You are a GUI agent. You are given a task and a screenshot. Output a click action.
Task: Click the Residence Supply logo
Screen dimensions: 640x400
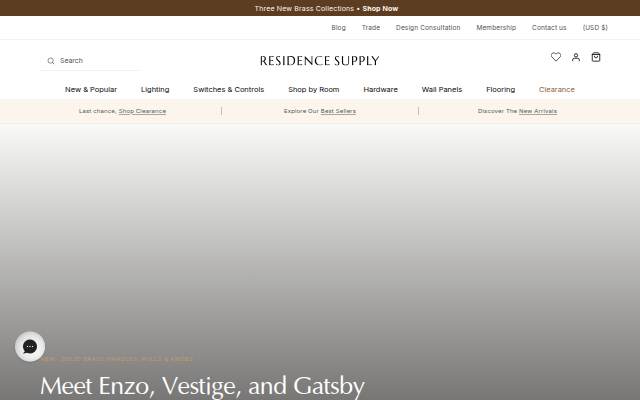coord(320,61)
